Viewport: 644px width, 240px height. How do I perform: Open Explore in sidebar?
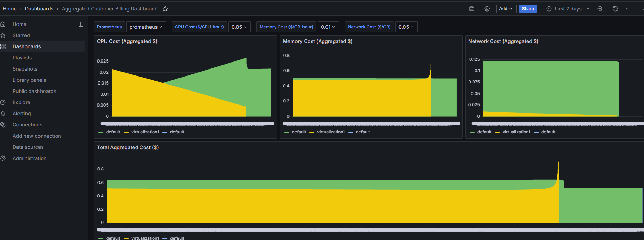coord(21,102)
